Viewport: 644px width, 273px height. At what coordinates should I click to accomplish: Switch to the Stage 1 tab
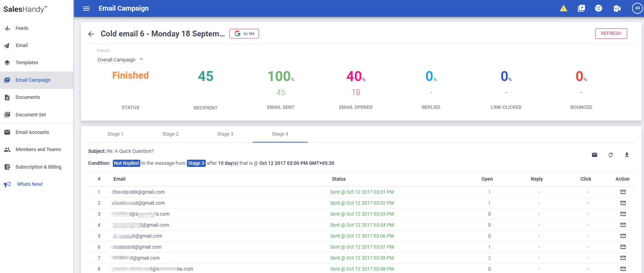point(115,134)
